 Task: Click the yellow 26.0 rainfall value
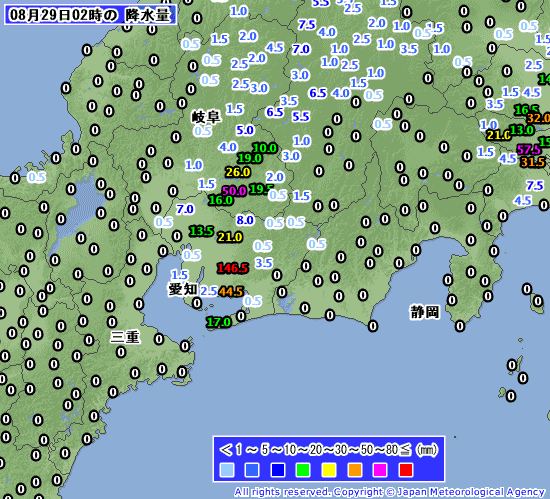(x=238, y=172)
